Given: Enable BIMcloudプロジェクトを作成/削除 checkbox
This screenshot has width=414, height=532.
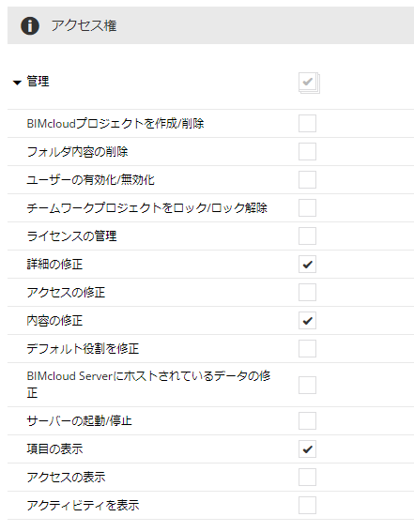Looking at the screenshot, I should (307, 123).
